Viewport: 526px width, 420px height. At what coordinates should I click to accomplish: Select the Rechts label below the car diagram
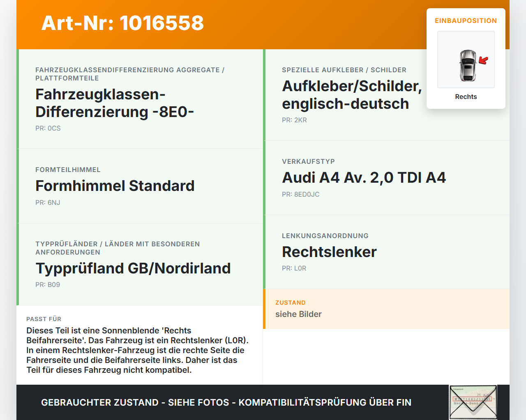click(x=466, y=96)
